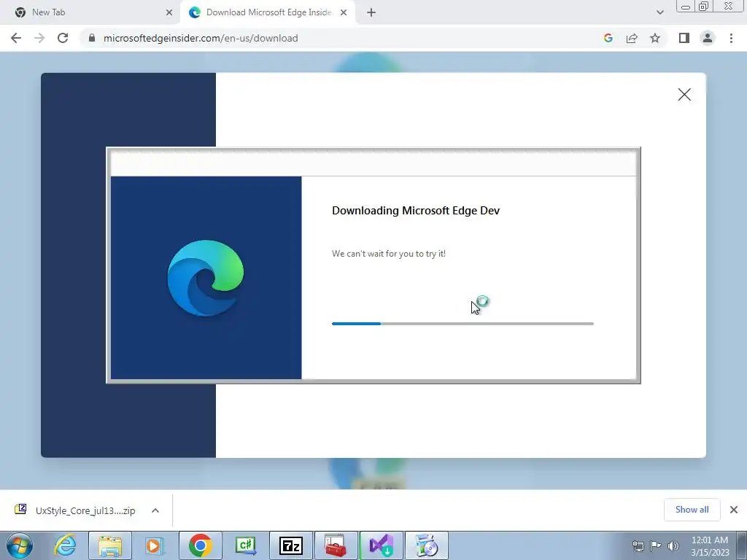Click the volume speaker tray icon
This screenshot has height=560, width=747.
click(x=673, y=545)
